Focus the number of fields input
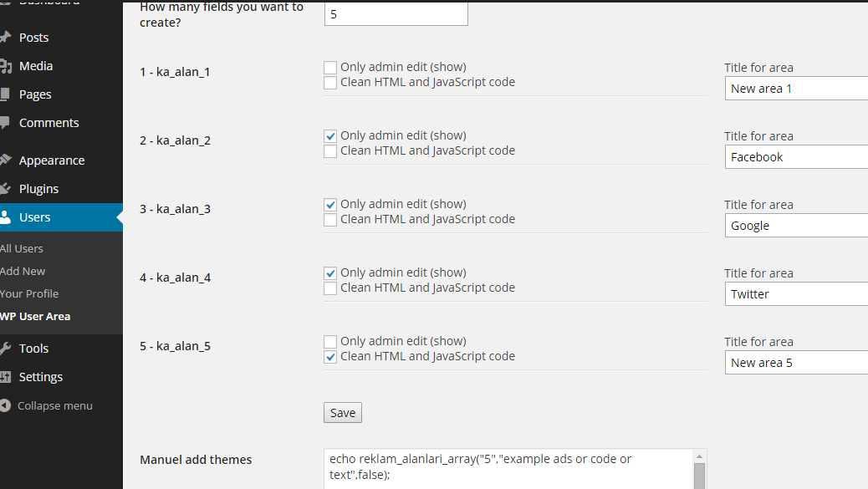Viewport: 868px width, 489px height. 396,14
